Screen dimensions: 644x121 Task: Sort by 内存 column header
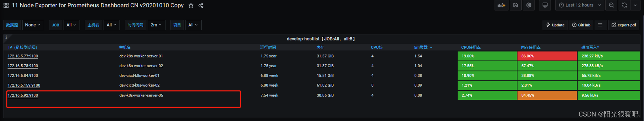(320, 47)
